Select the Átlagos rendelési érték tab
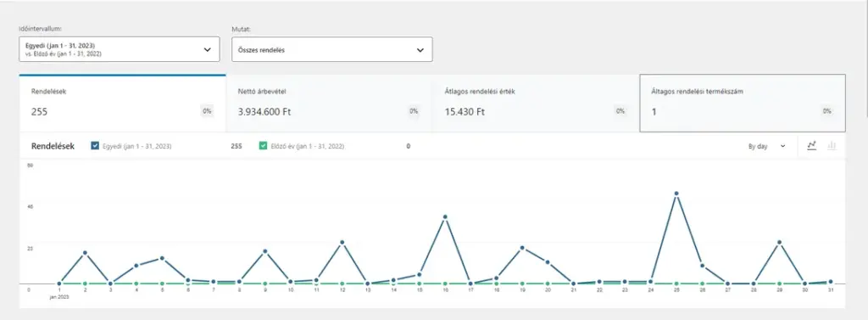The image size is (868, 320). tap(536, 104)
